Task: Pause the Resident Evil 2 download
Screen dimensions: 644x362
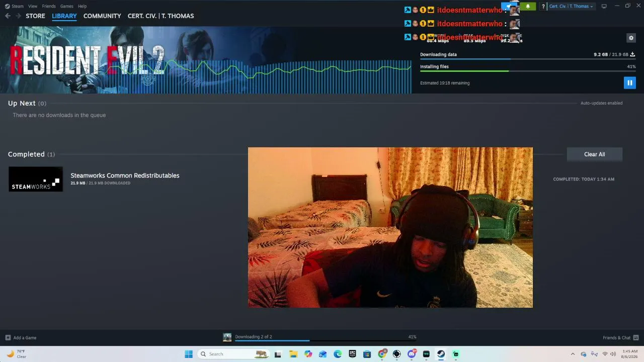Action: tap(629, 82)
